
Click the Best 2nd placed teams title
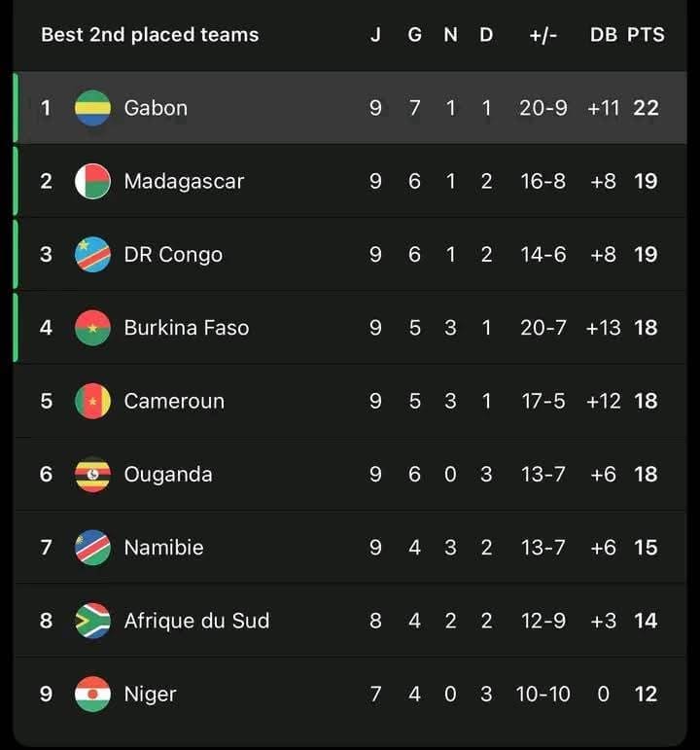point(150,35)
